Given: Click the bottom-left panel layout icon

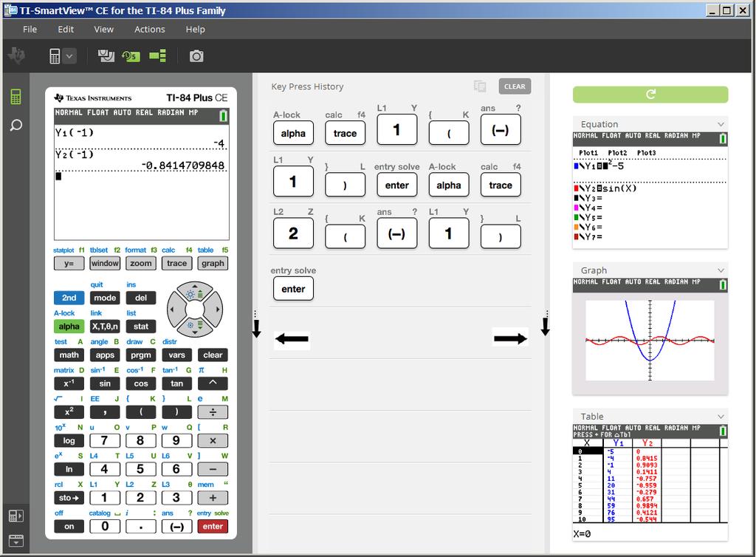Looking at the screenshot, I should (16, 516).
